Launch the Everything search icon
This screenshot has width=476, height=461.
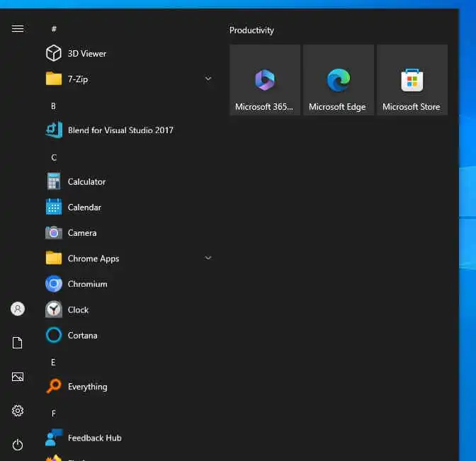(54, 386)
